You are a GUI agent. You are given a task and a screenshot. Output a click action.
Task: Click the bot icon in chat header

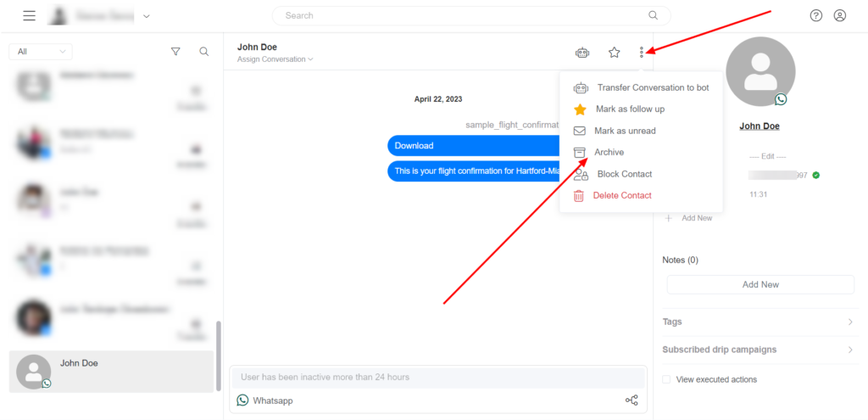pyautogui.click(x=581, y=53)
